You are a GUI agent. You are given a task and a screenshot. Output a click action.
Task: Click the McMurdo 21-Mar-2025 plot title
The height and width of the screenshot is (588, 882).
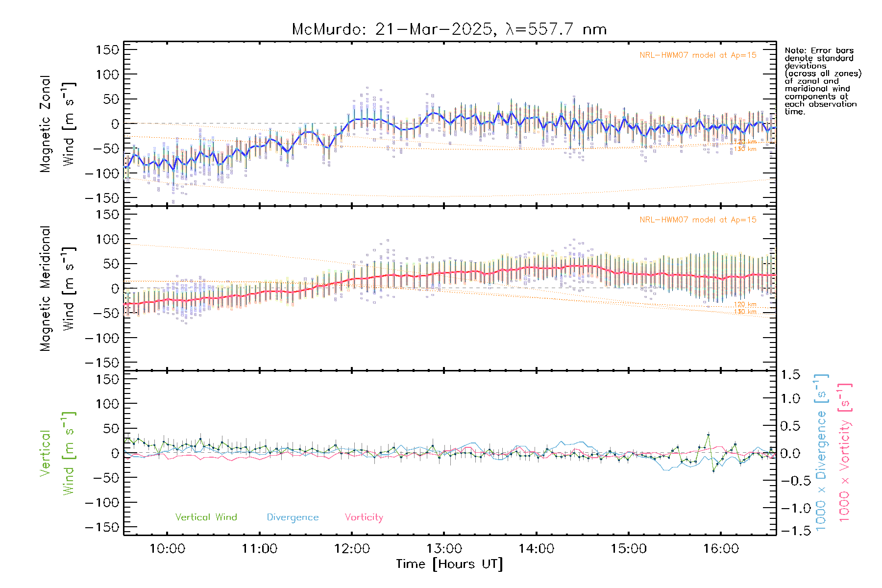449,29
